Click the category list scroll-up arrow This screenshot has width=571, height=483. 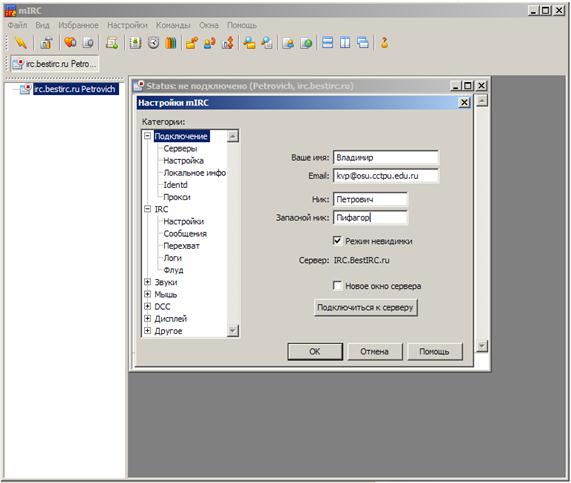233,136
